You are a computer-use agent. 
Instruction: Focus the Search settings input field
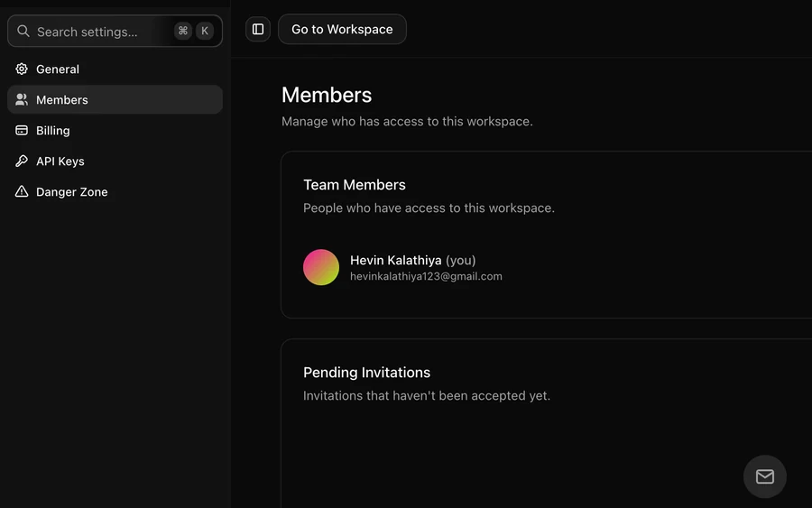[115, 31]
